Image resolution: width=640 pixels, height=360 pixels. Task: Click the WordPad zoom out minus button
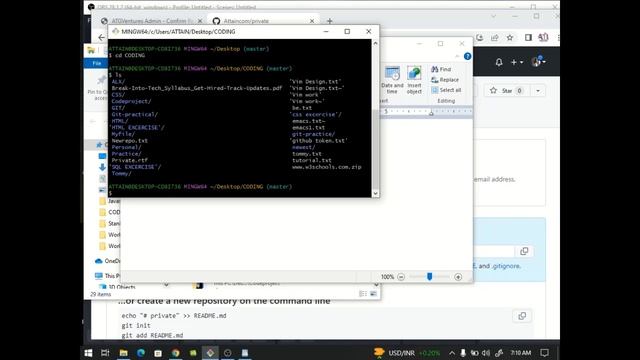(401, 277)
